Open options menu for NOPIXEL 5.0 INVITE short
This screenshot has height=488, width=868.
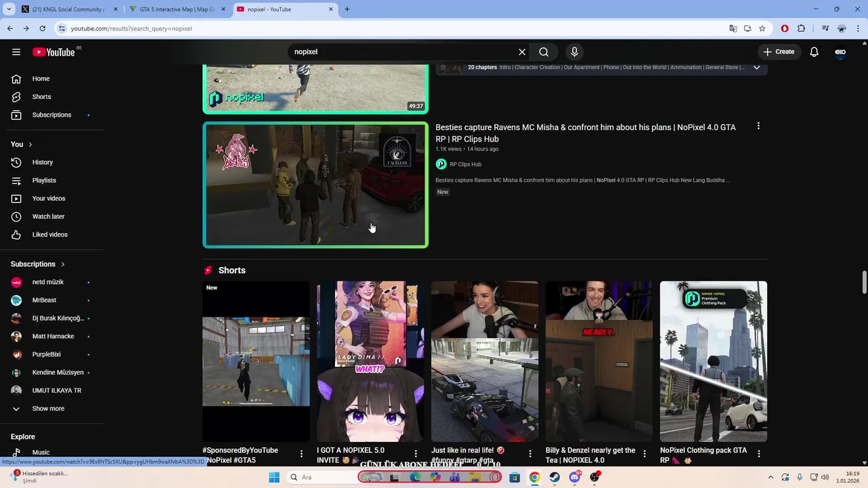coord(416,453)
